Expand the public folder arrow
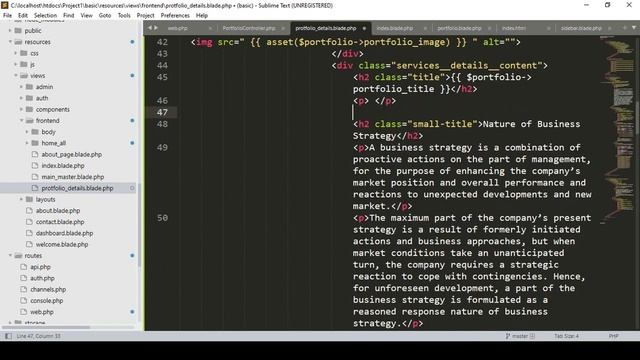The height and width of the screenshot is (360, 640). coord(10,31)
